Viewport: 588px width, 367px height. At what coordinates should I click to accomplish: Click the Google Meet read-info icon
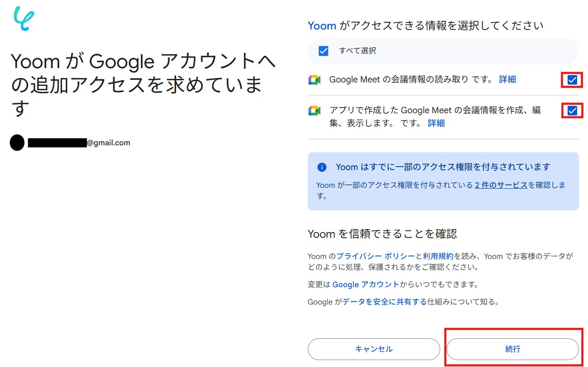pyautogui.click(x=314, y=80)
